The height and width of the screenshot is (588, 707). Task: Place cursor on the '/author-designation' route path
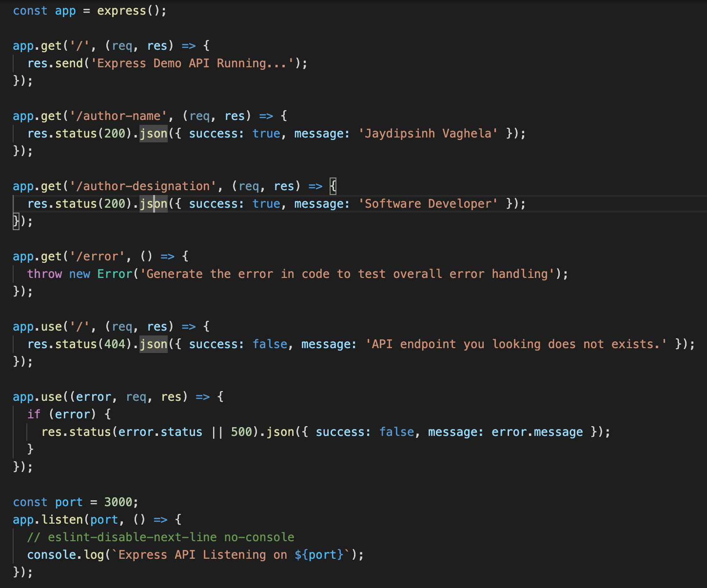145,186
